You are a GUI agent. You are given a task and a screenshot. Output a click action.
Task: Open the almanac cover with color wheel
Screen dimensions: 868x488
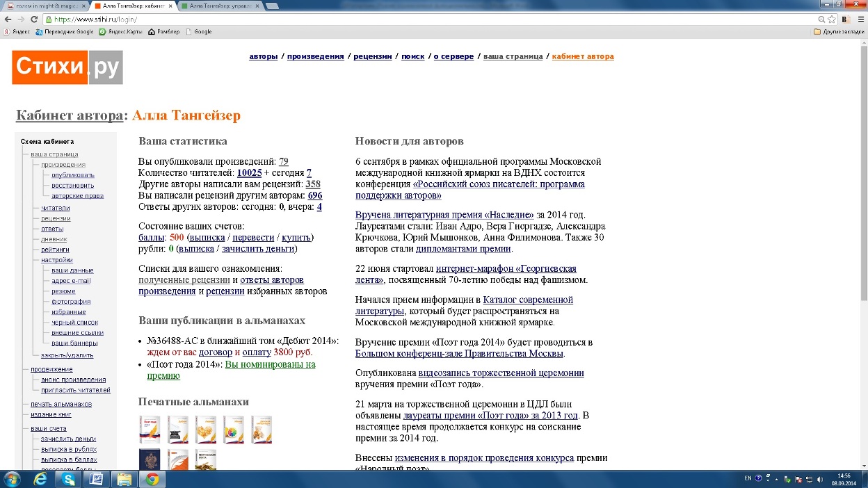pyautogui.click(x=234, y=430)
